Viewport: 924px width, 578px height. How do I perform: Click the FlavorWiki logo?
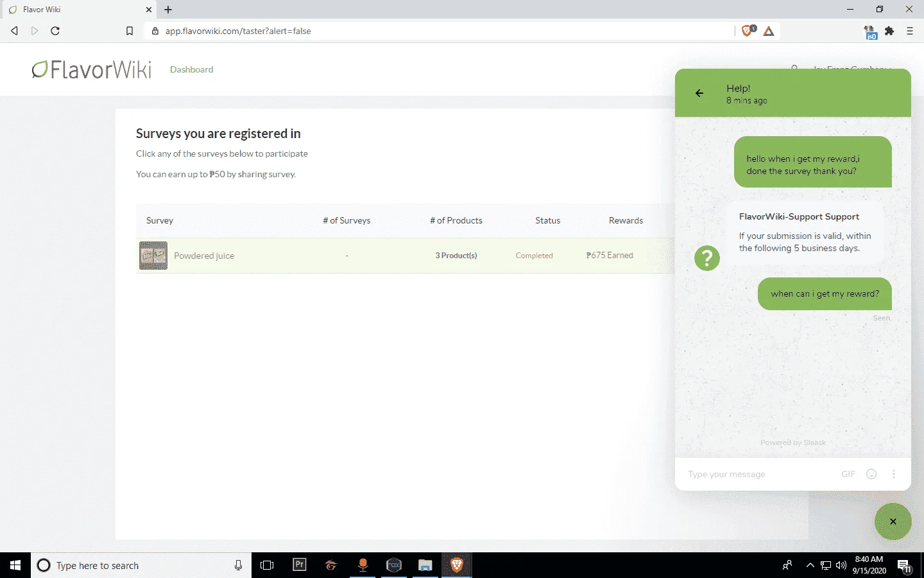tap(92, 69)
